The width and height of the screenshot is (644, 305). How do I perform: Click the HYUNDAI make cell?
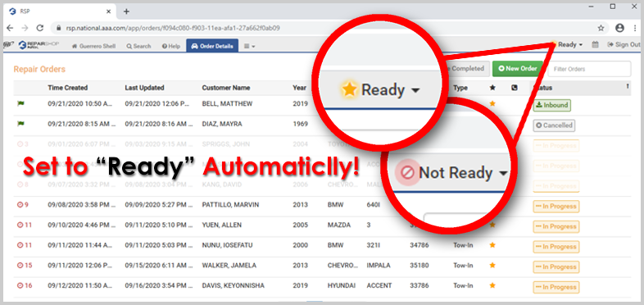point(341,285)
